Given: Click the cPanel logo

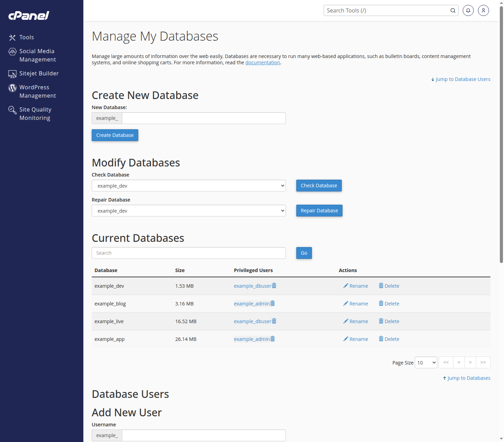Looking at the screenshot, I should click(x=29, y=15).
